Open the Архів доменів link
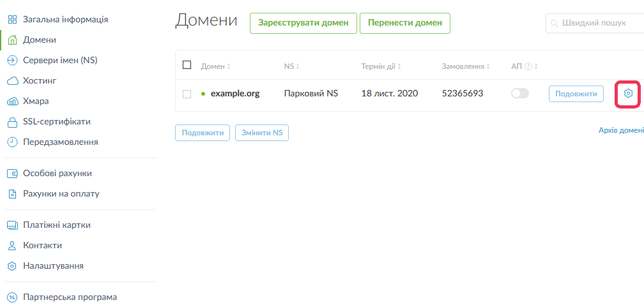Viewport: 644px width, 307px height. coord(620,130)
